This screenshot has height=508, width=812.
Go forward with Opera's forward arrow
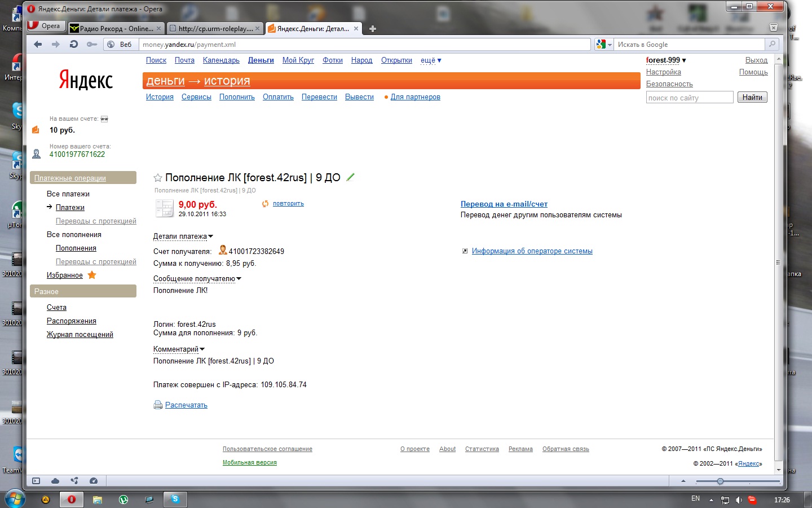pos(55,44)
